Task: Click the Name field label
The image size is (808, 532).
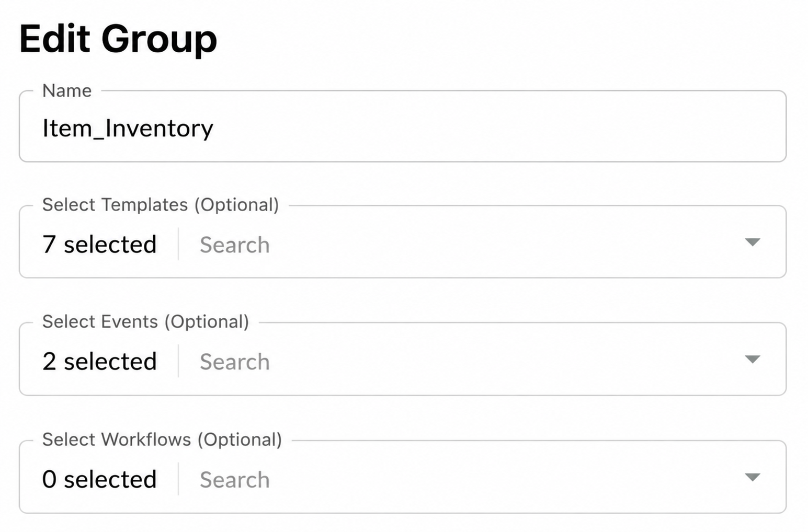Action: tap(67, 91)
